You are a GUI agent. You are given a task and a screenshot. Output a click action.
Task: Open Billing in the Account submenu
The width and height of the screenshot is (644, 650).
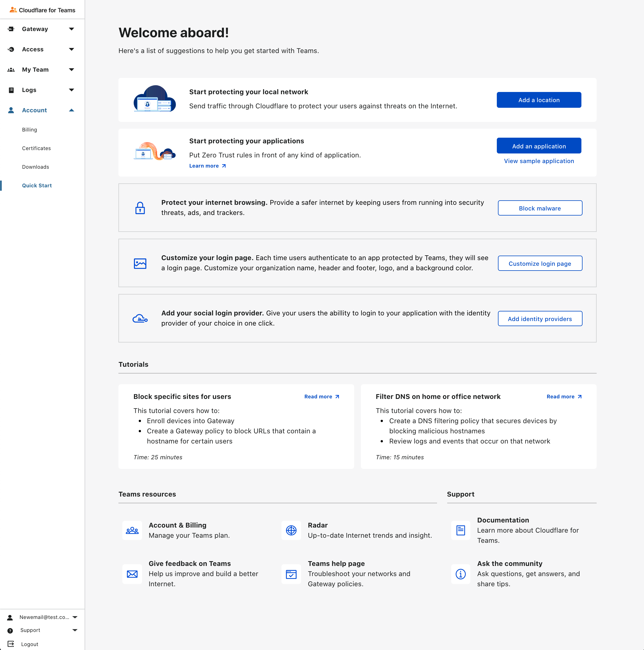click(x=30, y=129)
